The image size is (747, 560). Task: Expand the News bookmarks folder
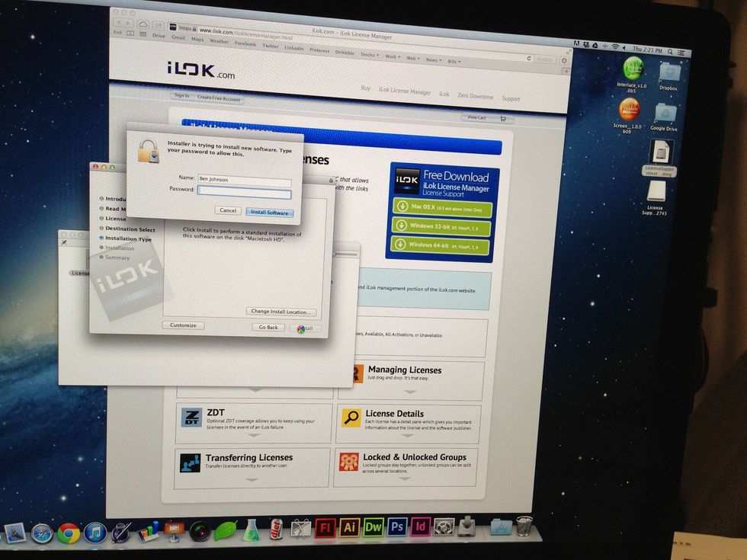(434, 59)
